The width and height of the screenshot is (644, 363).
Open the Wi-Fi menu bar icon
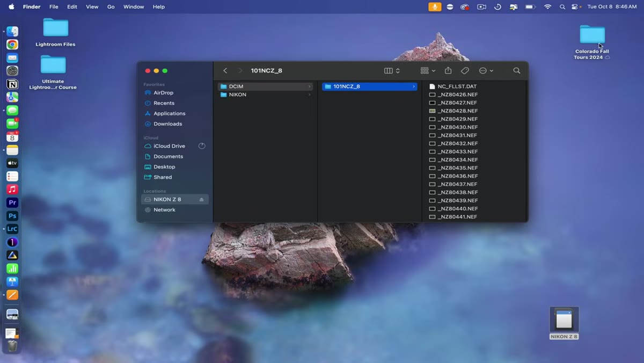pos(547,7)
